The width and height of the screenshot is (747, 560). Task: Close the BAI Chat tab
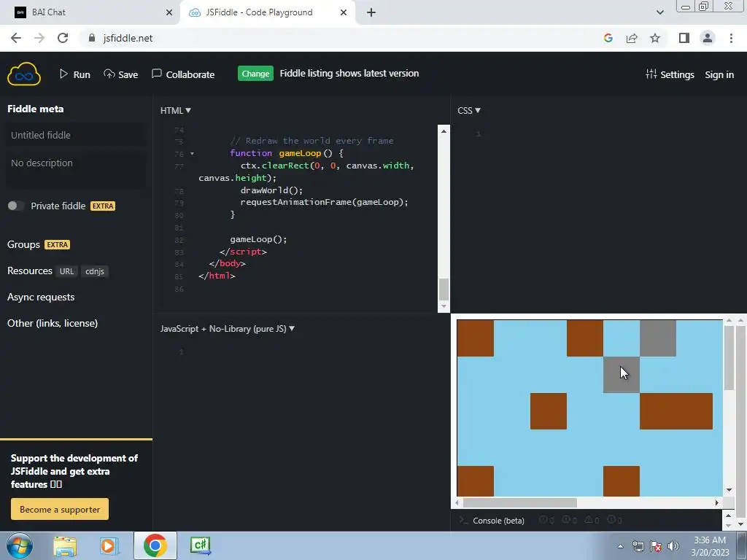pyautogui.click(x=169, y=12)
